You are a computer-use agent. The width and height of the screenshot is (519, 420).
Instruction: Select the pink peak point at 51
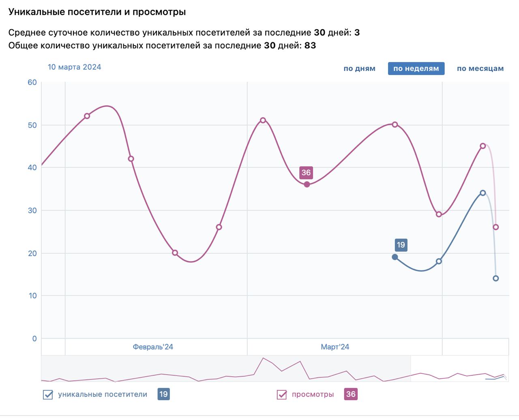click(263, 120)
